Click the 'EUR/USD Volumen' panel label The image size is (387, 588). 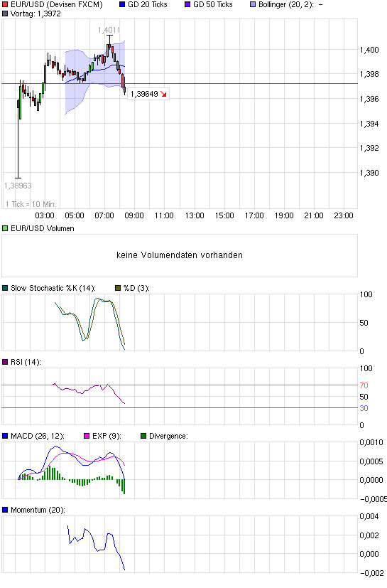click(x=43, y=228)
